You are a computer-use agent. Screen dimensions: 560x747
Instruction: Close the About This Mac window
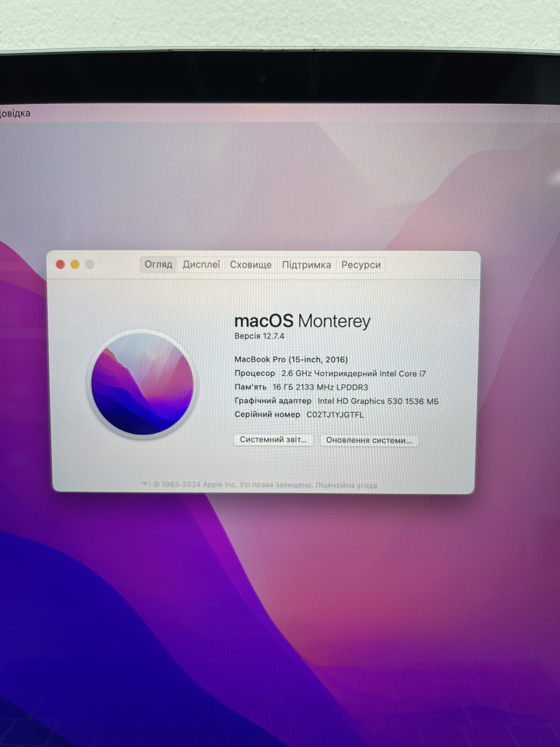point(60,264)
